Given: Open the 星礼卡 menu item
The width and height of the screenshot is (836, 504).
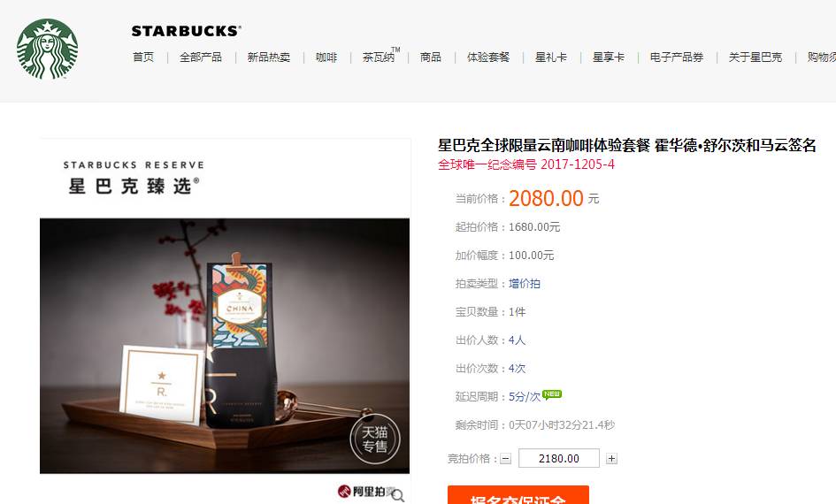Looking at the screenshot, I should coord(551,57).
